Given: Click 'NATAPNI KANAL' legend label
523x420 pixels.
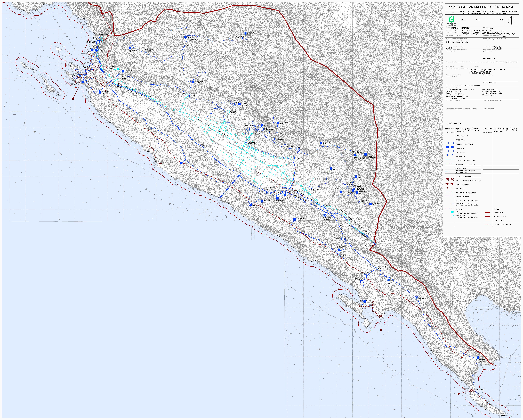Looking at the screenshot, I should 460,209.
